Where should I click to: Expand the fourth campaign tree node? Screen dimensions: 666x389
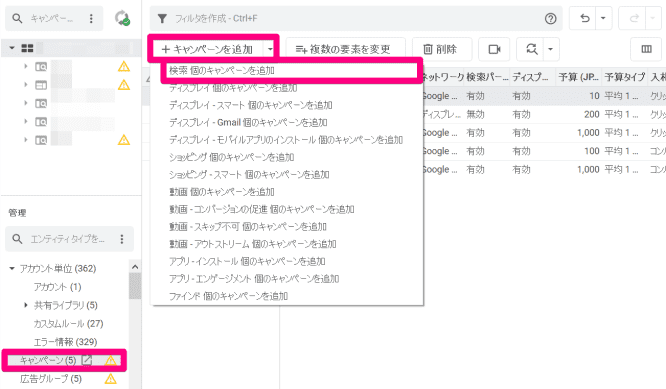[25, 121]
